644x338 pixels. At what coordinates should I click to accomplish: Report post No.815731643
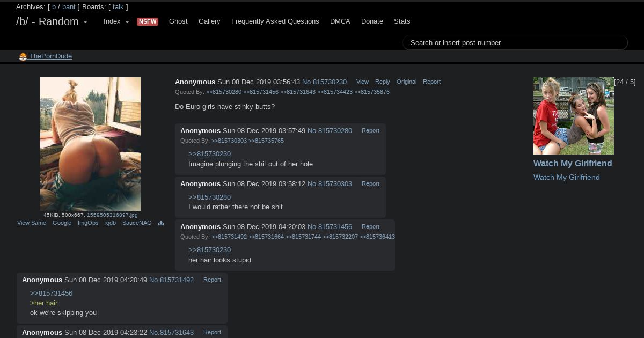tap(212, 333)
